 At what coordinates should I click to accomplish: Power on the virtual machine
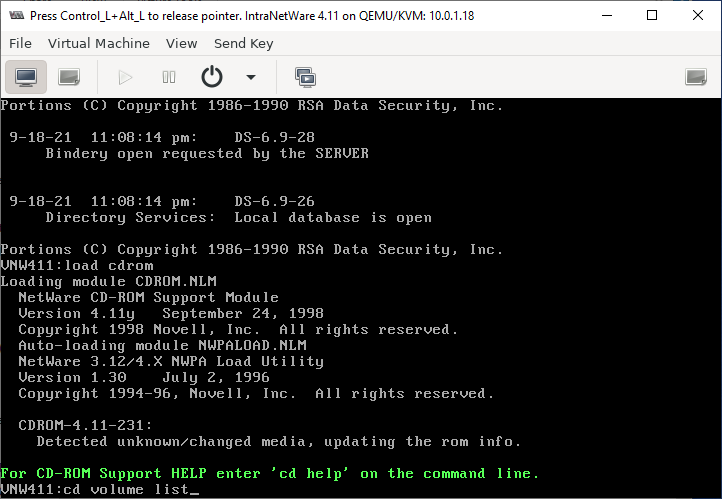coord(125,77)
